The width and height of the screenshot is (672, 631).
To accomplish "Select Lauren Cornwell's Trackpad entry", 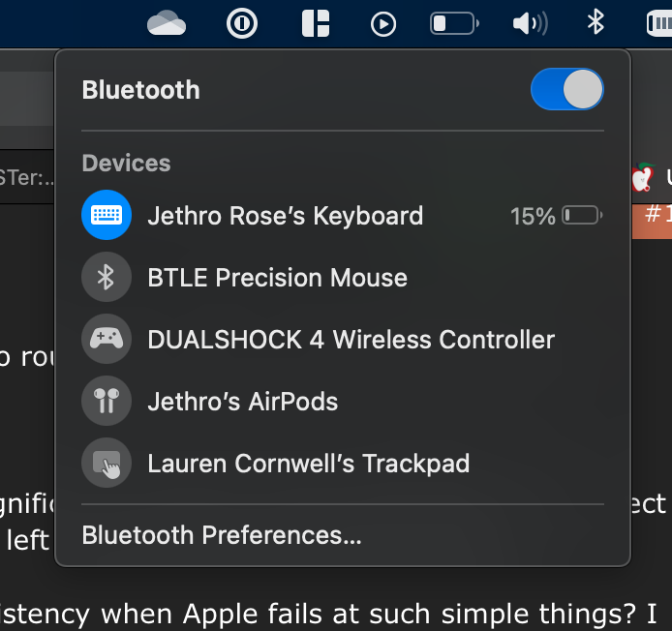I will pyautogui.click(x=308, y=464).
